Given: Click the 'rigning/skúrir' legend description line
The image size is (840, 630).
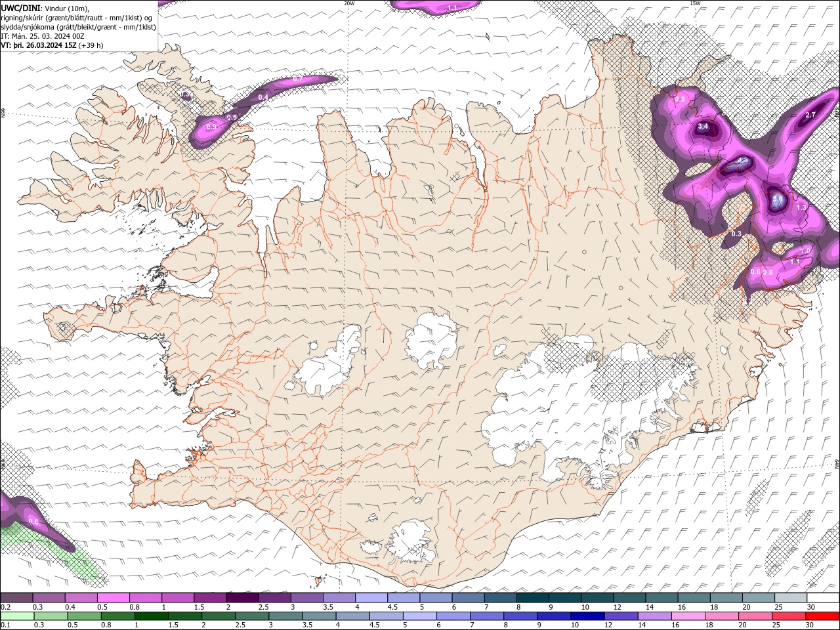Looking at the screenshot, I should 77,18.
